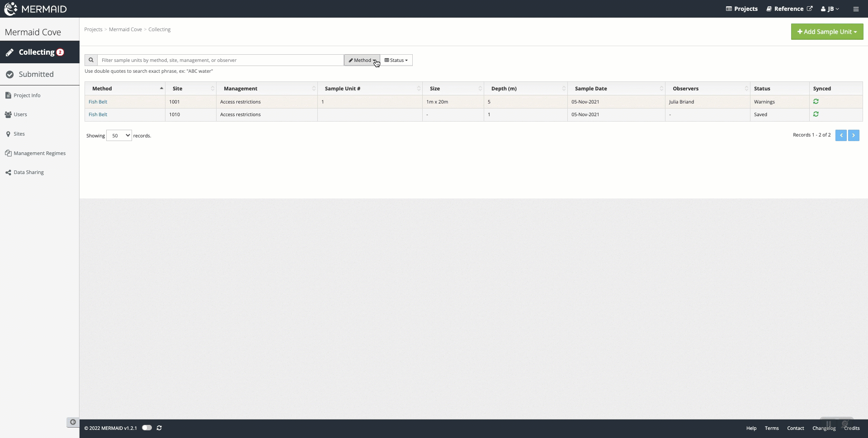Screen dimensions: 868x438
Task: Collapse sidebar using the arrow icon
Action: click(73, 422)
